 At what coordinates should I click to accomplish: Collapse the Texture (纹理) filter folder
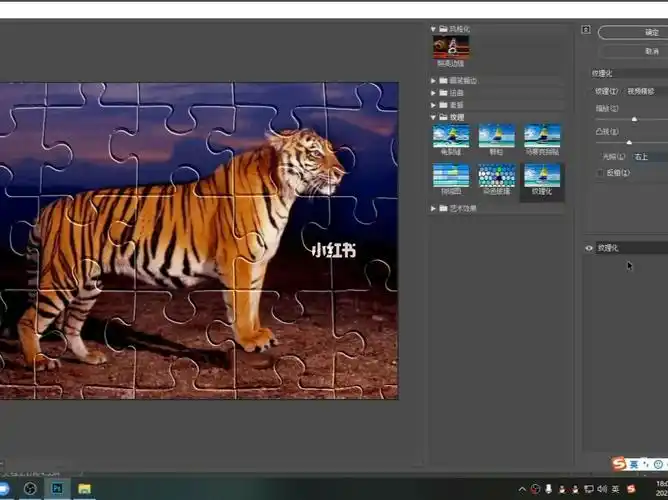[x=434, y=117]
